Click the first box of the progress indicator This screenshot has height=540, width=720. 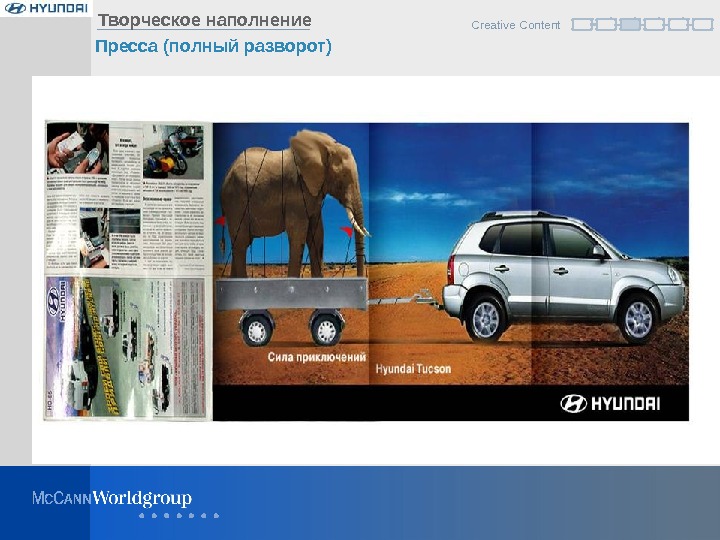pyautogui.click(x=581, y=24)
